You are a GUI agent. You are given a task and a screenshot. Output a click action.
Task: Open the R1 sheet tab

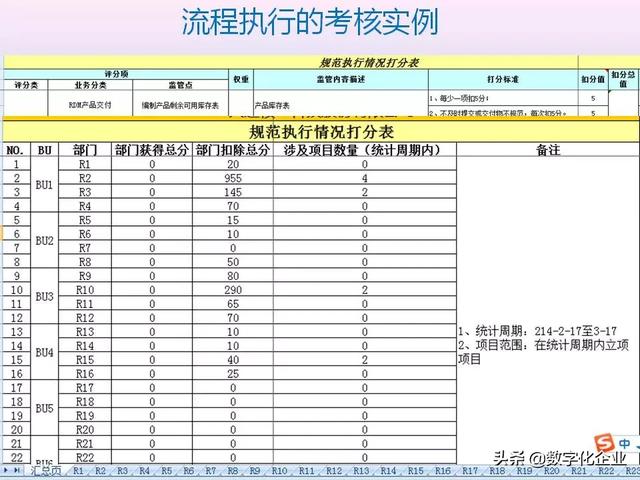(x=78, y=471)
